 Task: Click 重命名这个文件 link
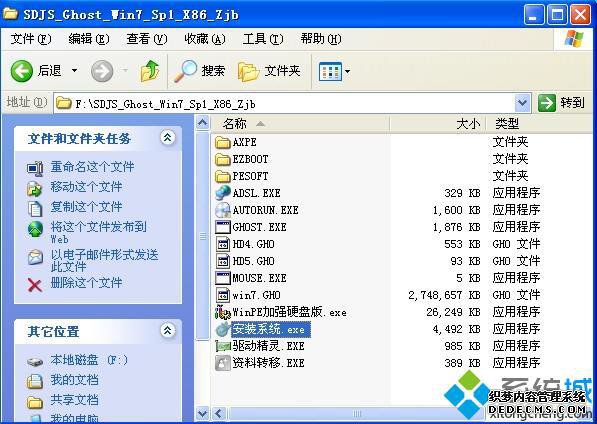[93, 167]
